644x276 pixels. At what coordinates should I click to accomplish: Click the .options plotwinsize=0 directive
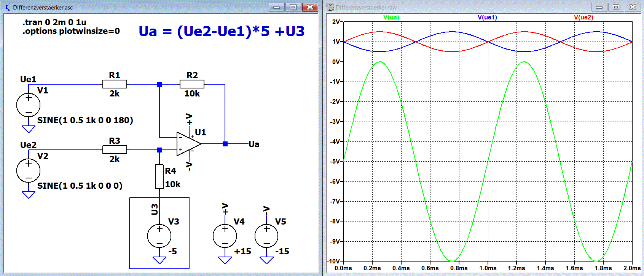click(71, 31)
